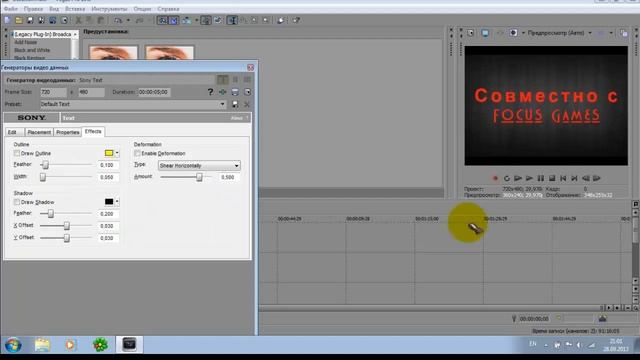Click the Undo arrow toolbar icon
This screenshot has width=640, height=360.
118,20
